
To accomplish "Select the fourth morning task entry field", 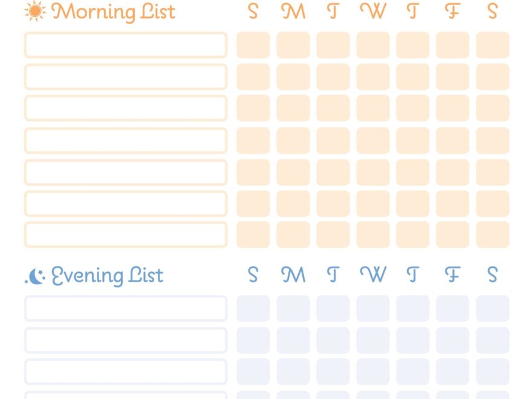I will click(126, 140).
